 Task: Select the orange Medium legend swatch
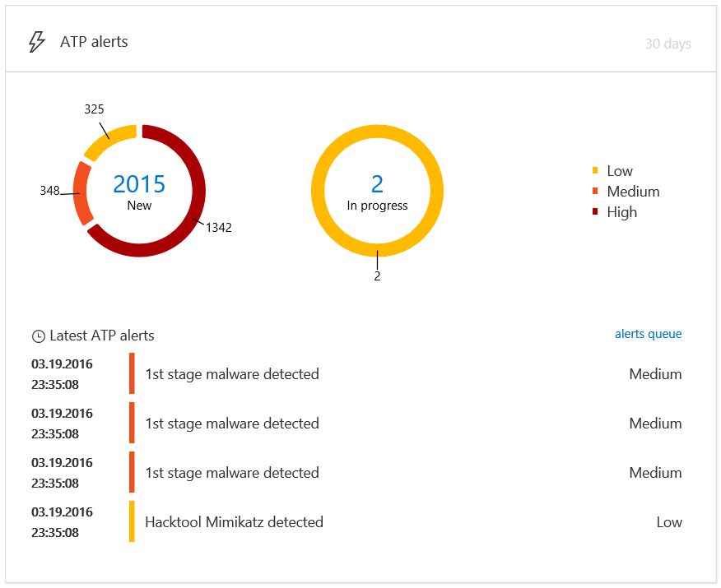click(595, 192)
